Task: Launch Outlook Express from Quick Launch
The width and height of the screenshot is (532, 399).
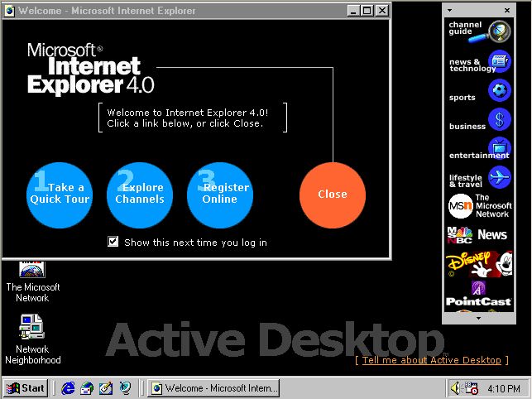Action: coord(87,387)
